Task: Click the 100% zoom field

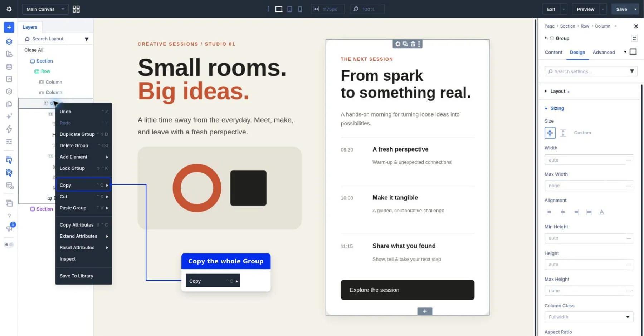Action: pyautogui.click(x=367, y=9)
